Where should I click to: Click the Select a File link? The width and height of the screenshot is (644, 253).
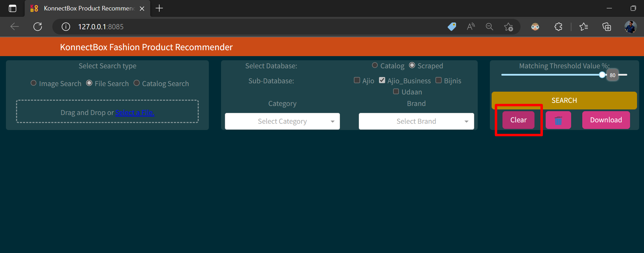pos(135,113)
